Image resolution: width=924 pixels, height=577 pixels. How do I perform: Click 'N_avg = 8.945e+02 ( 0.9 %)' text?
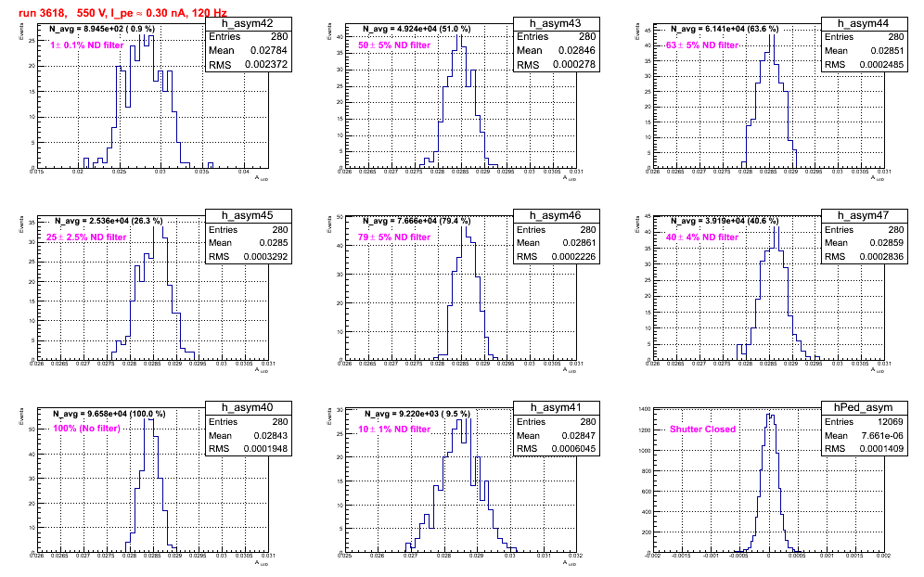[x=102, y=28]
